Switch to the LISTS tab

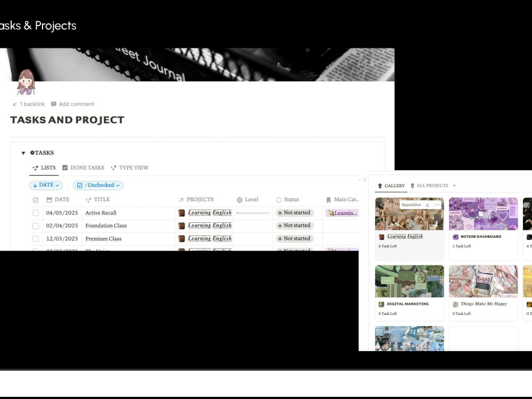tap(44, 168)
